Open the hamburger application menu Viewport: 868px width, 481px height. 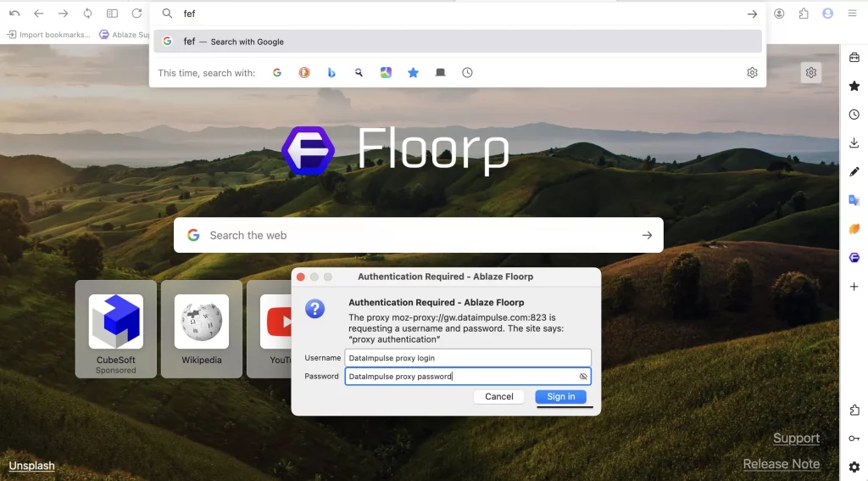click(852, 14)
